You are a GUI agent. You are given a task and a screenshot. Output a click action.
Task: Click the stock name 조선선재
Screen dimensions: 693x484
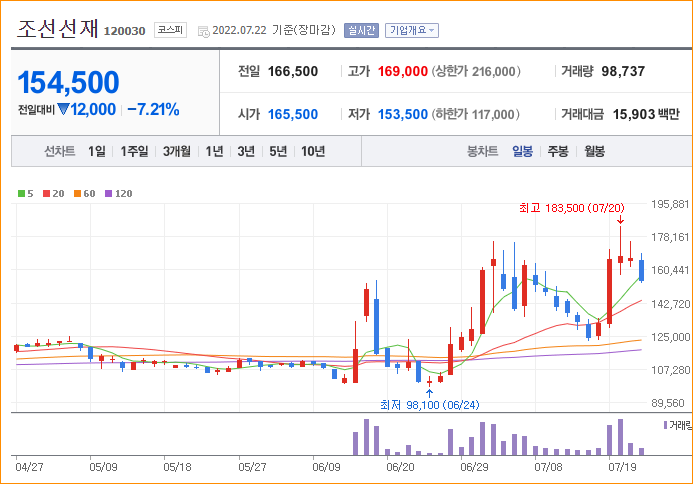coord(57,29)
